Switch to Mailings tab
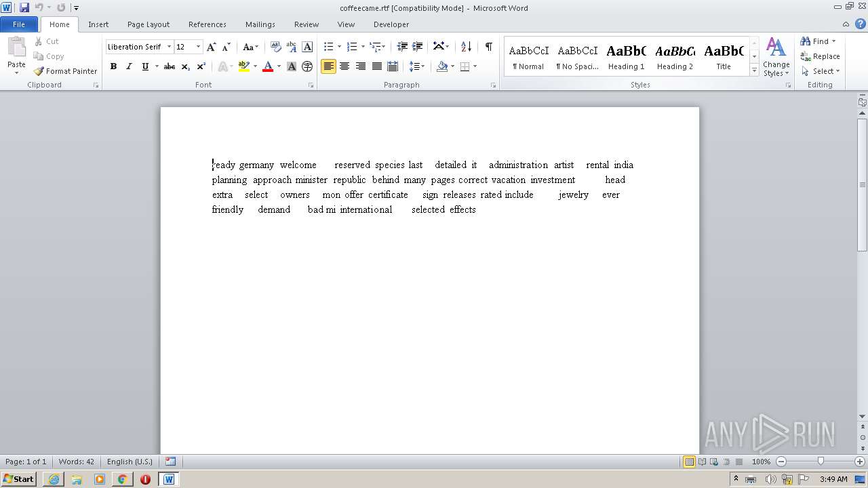 pyautogui.click(x=260, y=24)
